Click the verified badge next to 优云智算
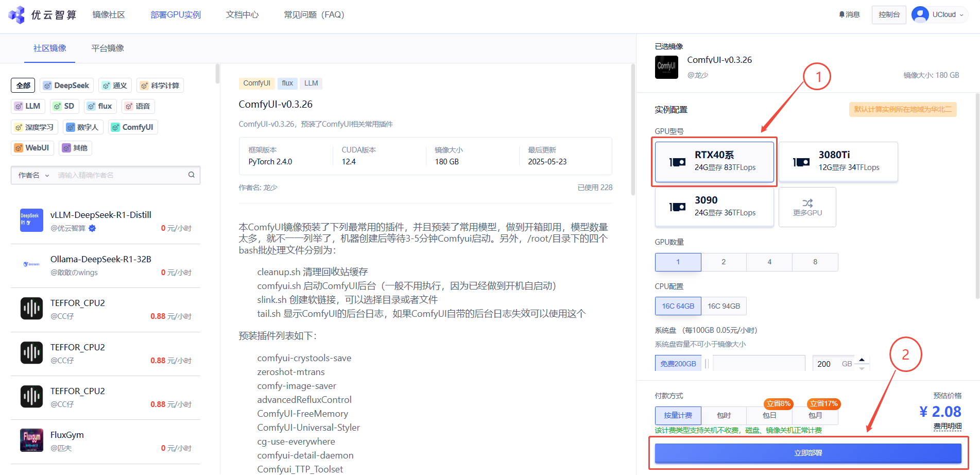This screenshot has width=980, height=475. [92, 228]
